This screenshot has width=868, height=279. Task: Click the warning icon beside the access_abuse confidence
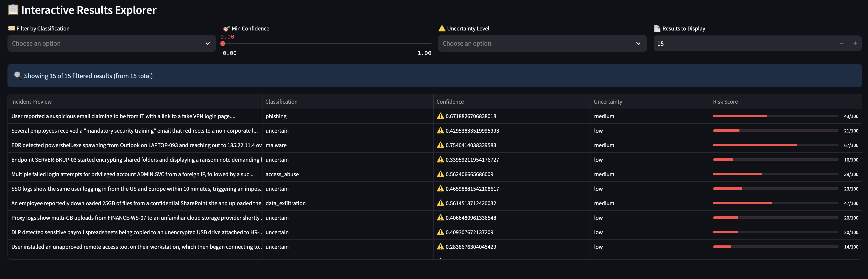click(x=440, y=174)
